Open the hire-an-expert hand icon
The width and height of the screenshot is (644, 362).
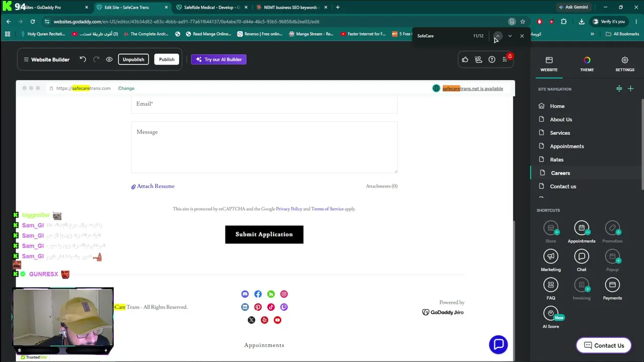[x=478, y=59]
